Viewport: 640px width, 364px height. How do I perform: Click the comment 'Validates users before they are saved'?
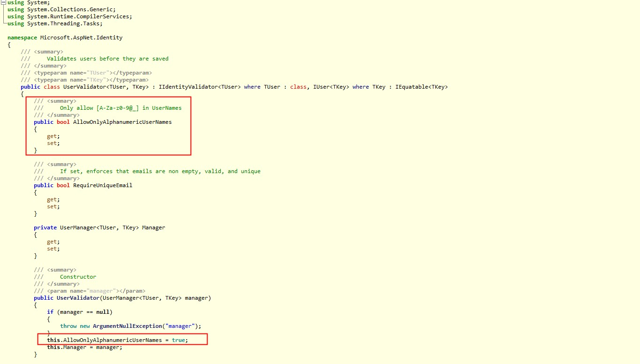tap(108, 59)
